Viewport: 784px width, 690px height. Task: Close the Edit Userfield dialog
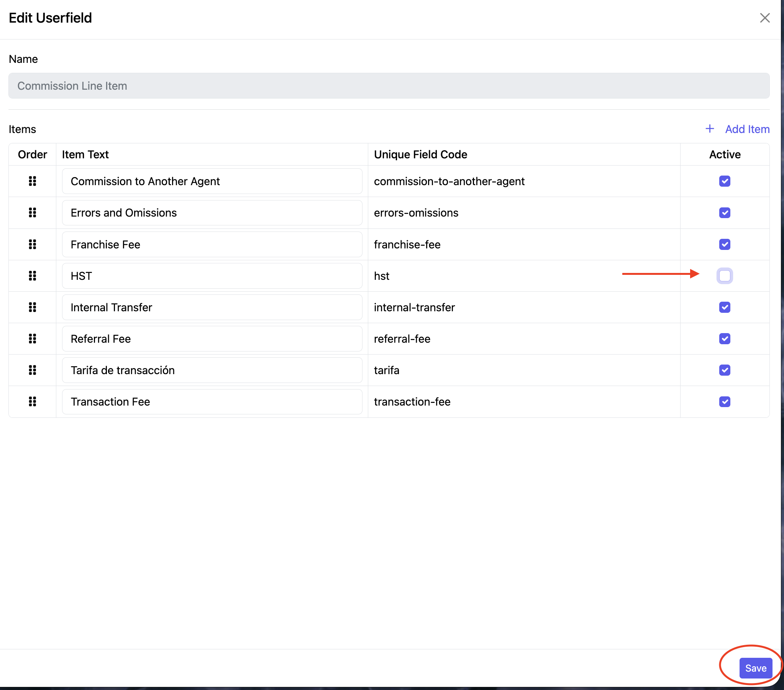pyautogui.click(x=764, y=18)
